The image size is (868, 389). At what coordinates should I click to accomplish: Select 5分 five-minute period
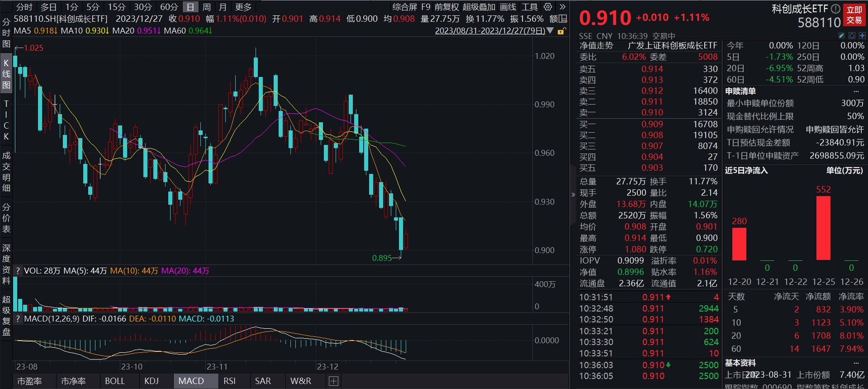pos(93,7)
